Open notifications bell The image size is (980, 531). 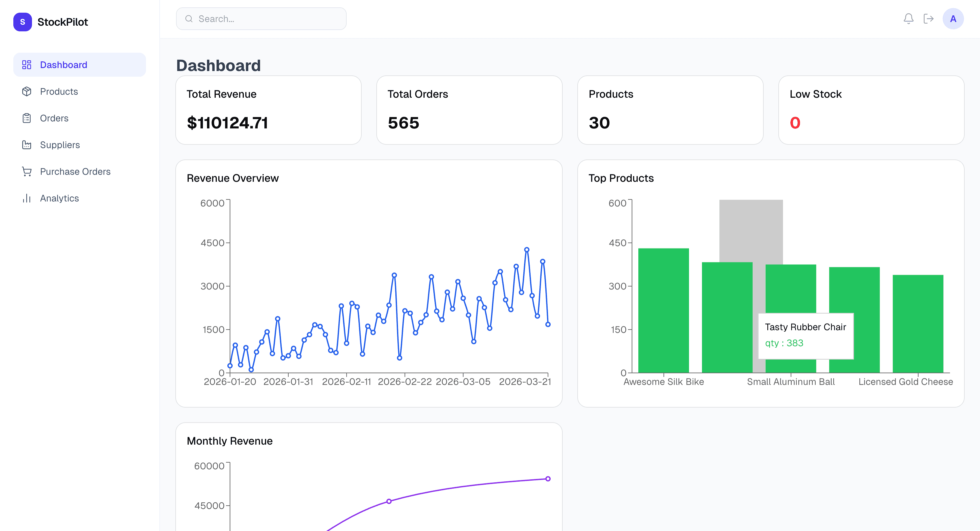[908, 19]
